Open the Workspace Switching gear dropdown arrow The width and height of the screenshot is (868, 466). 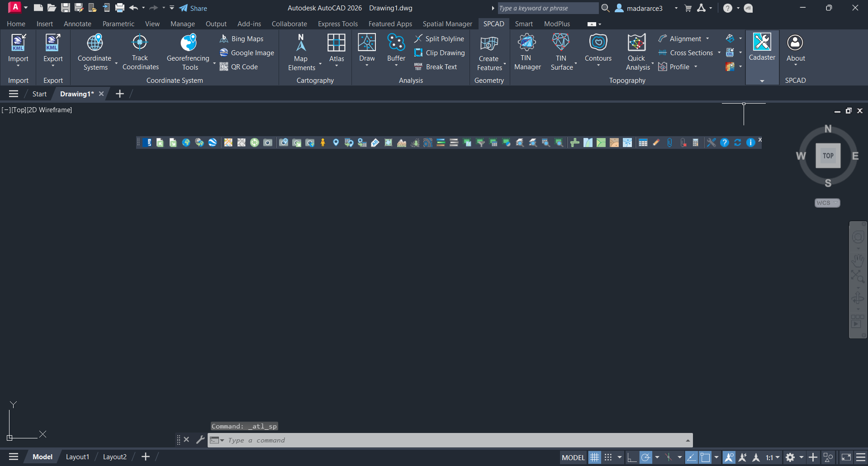[802, 457]
